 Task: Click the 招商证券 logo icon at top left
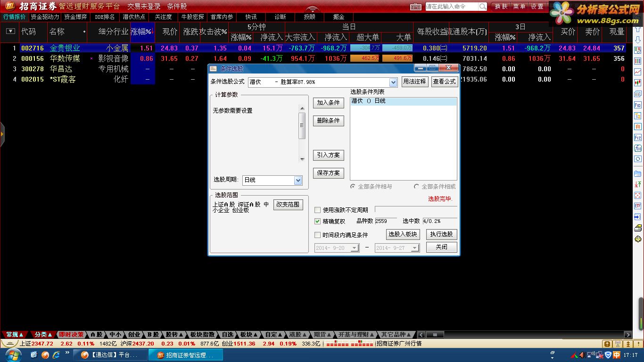(9, 6)
